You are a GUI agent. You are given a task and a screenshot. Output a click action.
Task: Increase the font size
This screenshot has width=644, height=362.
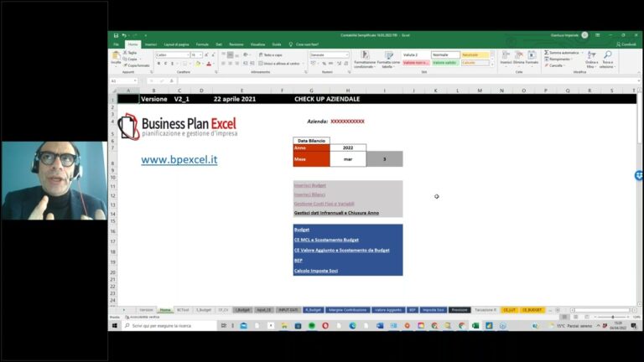206,55
